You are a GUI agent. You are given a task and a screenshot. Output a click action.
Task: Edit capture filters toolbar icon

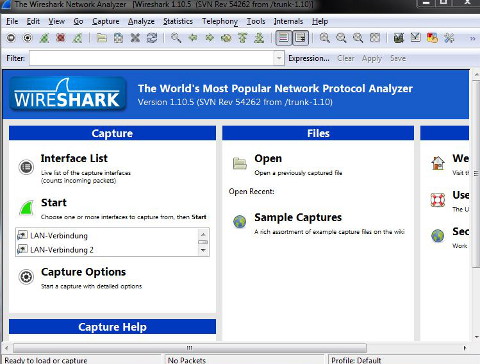click(x=399, y=38)
